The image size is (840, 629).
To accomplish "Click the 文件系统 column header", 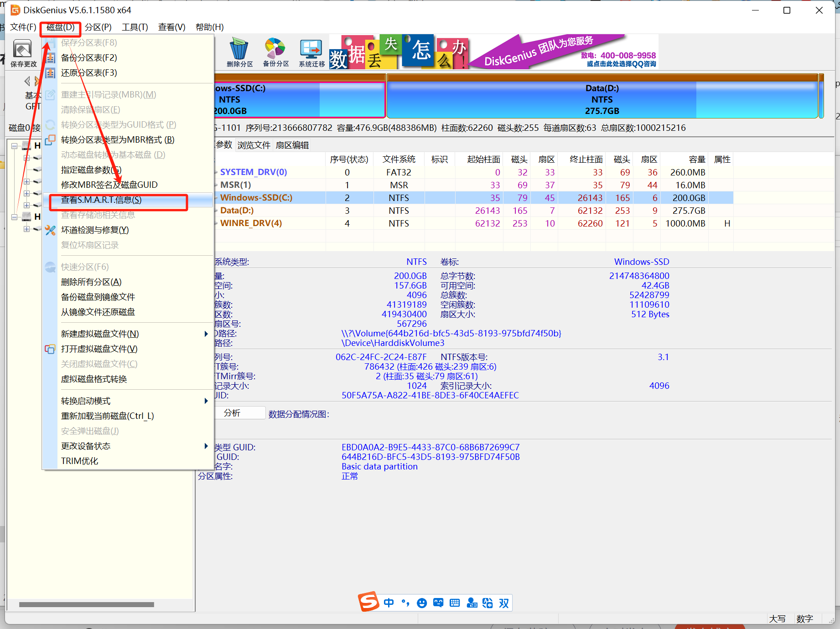I will pos(399,160).
